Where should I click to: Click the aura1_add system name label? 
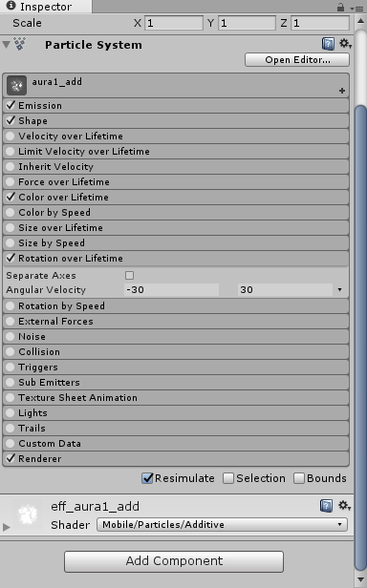coord(56,82)
